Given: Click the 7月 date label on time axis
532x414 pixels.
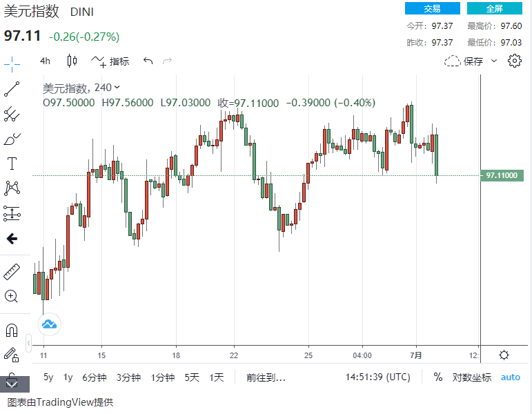Looking at the screenshot, I should click(x=416, y=355).
